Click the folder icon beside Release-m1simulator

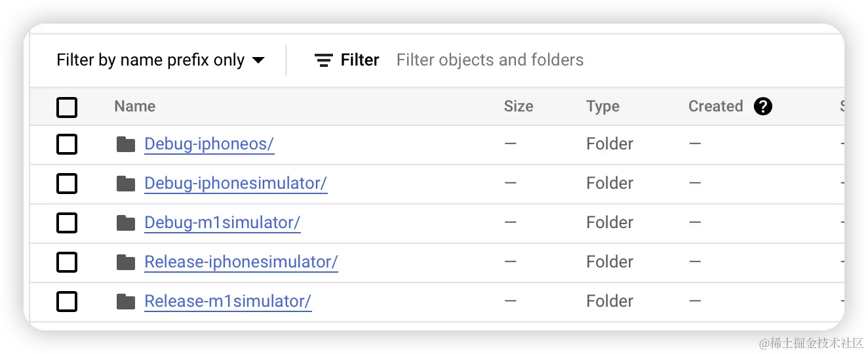[x=126, y=302]
